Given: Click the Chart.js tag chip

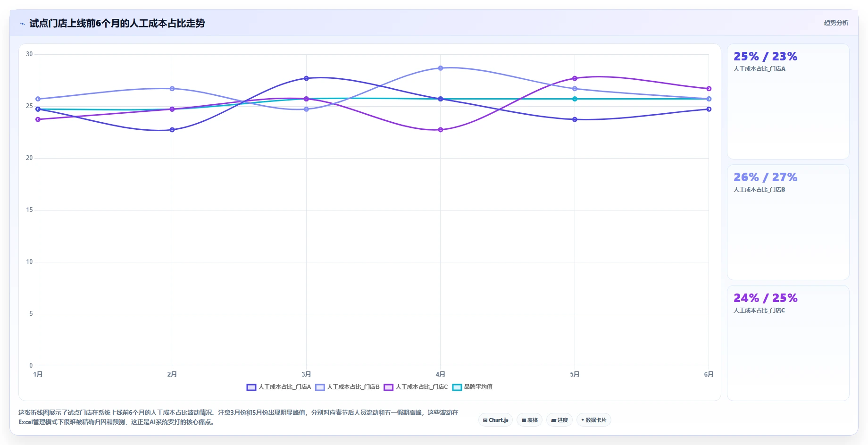Looking at the screenshot, I should tap(495, 420).
